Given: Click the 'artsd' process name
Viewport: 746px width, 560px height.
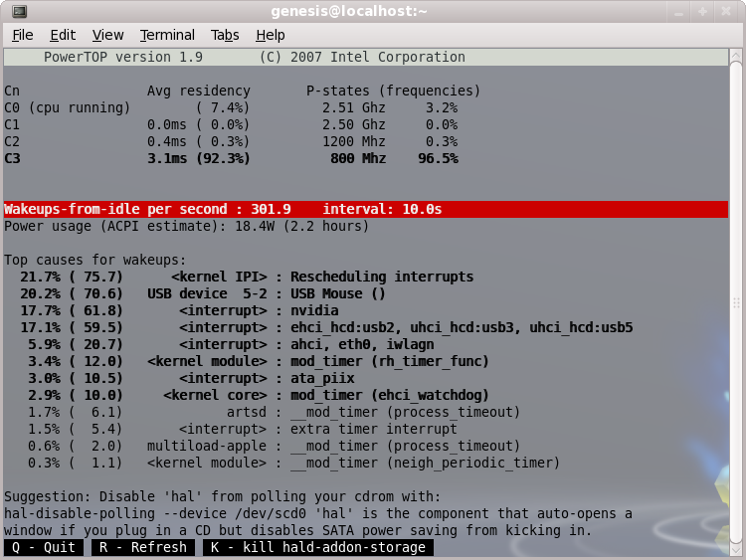Looking at the screenshot, I should [247, 412].
